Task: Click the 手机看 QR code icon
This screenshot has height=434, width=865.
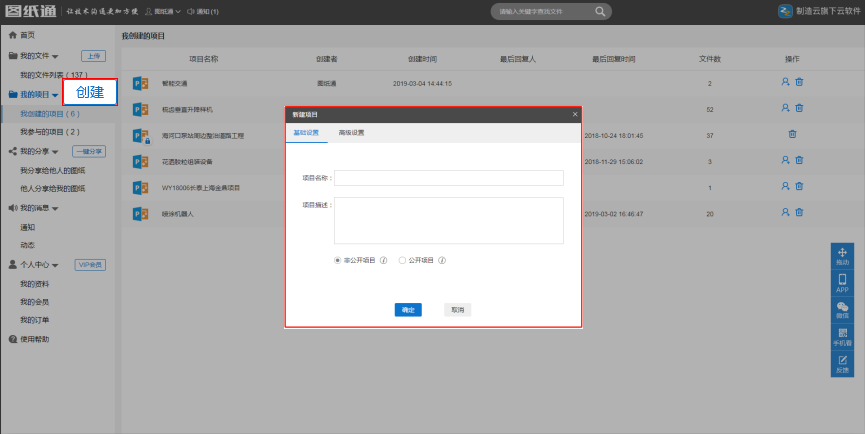Action: [842, 336]
